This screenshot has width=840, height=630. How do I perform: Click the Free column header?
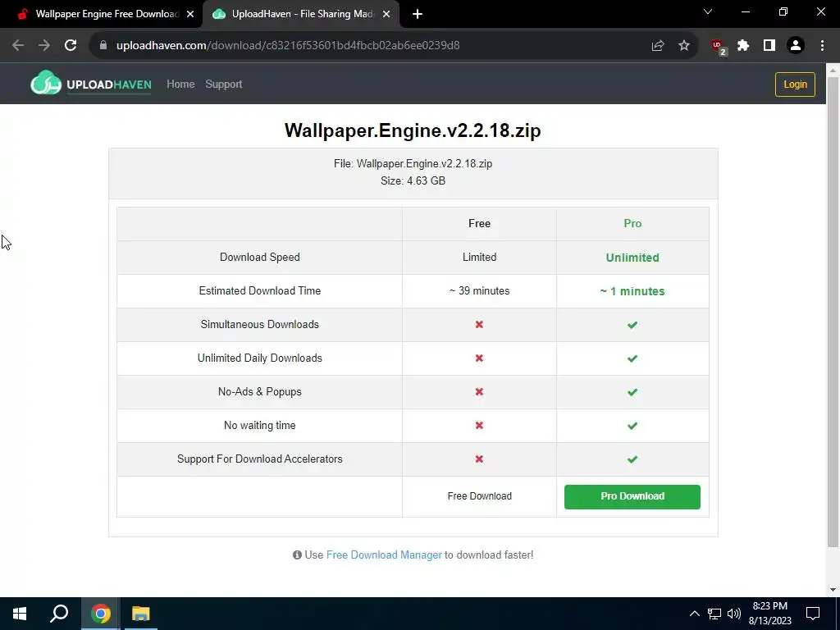pos(479,223)
